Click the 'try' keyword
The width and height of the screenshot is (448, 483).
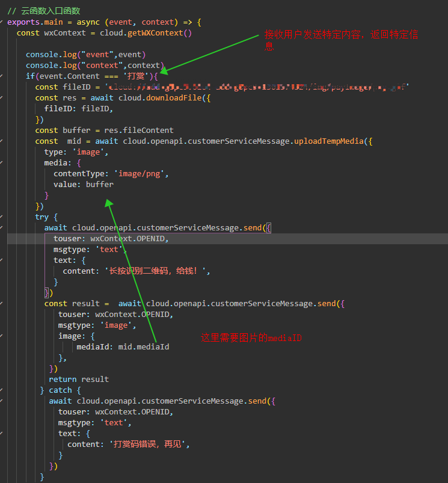[x=42, y=217]
